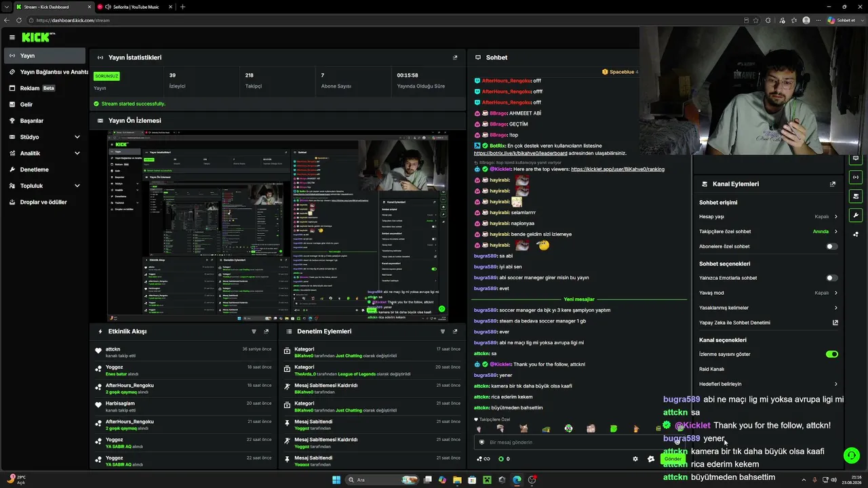Image resolution: width=868 pixels, height=488 pixels.
Task: Switch to Stream - Kick Dashboard tab
Action: [54, 7]
